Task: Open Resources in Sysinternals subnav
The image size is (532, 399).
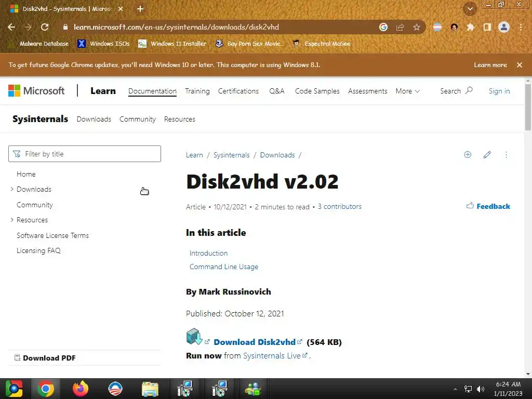Action: coord(179,119)
